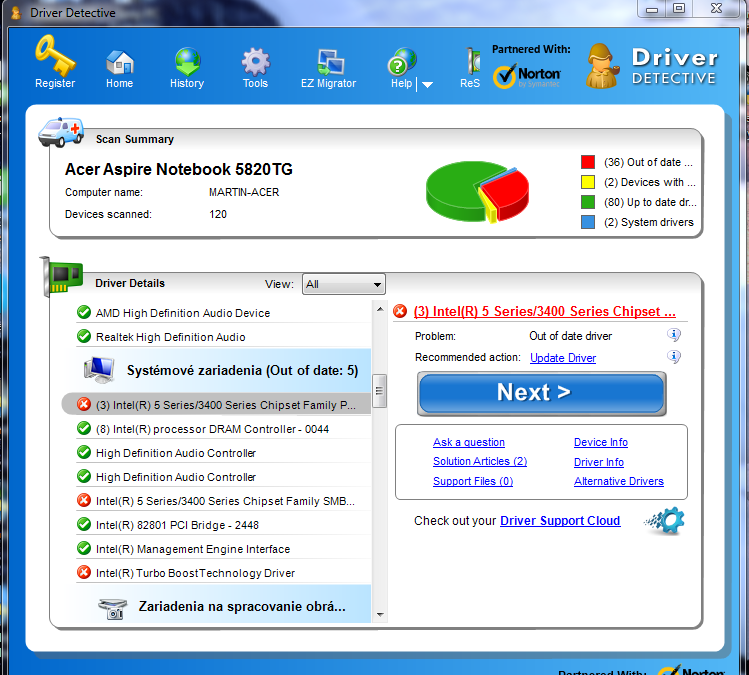Select the first High Definition Audio Controller row
This screenshot has width=749, height=675.
click(x=223, y=453)
